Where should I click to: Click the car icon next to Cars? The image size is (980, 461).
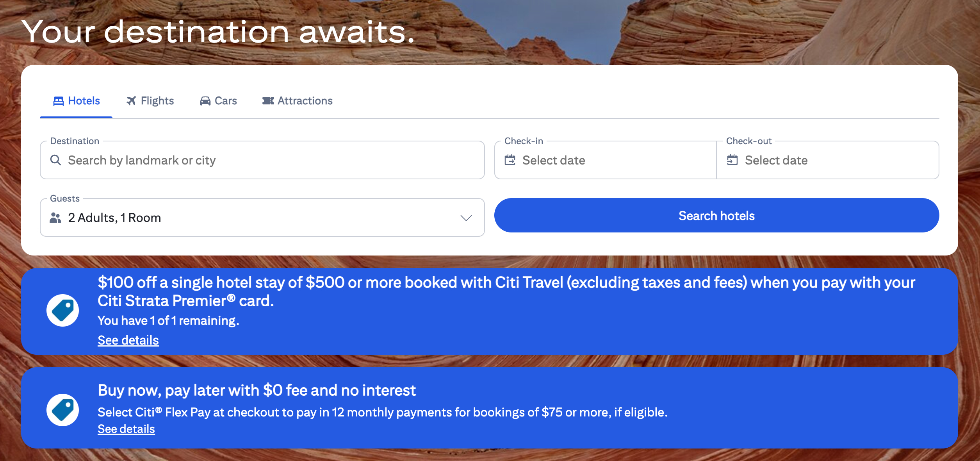click(205, 101)
